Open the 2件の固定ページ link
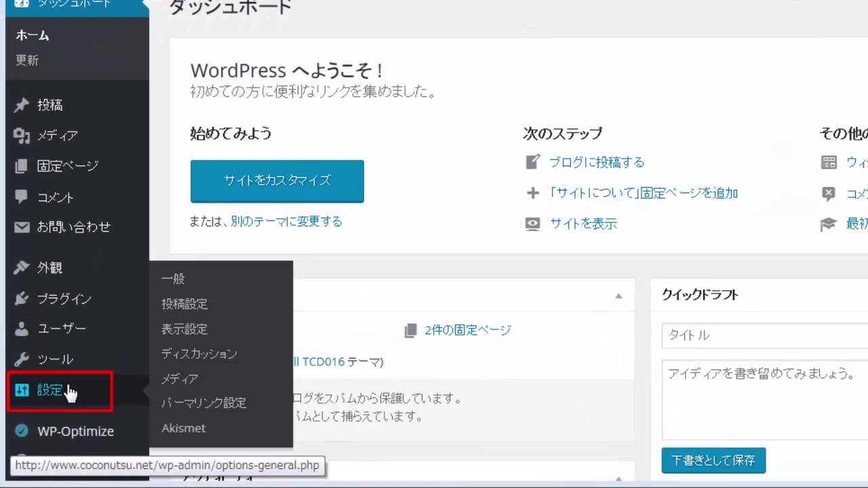 click(468, 331)
